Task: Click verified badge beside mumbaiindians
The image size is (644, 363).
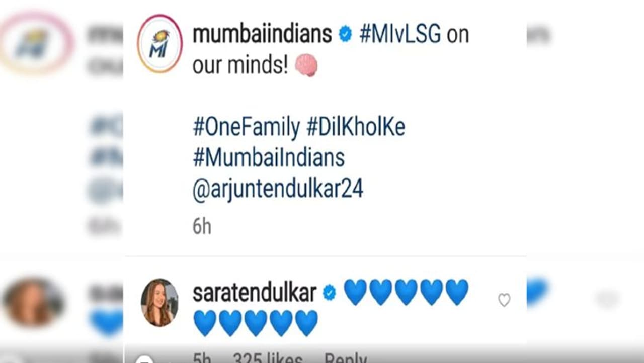Action: pos(345,34)
